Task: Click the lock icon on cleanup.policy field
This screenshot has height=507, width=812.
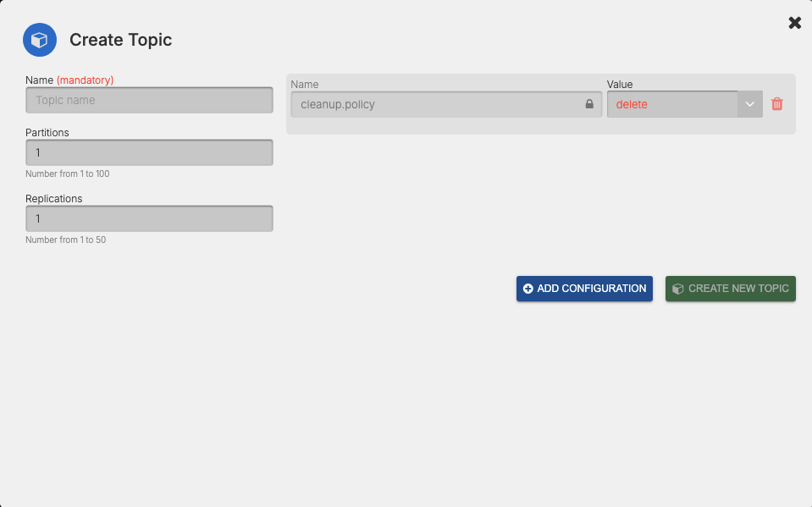Action: 590,103
